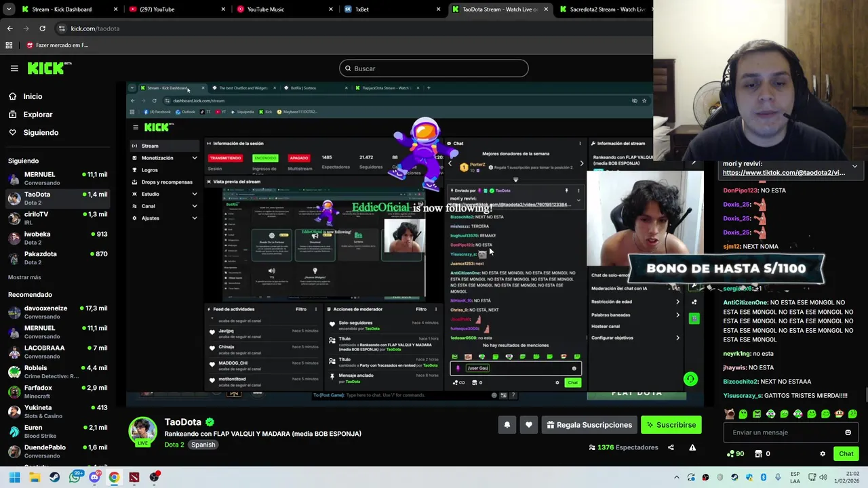The width and height of the screenshot is (868, 488).
Task: Click the Kick logo
Action: tap(50, 68)
